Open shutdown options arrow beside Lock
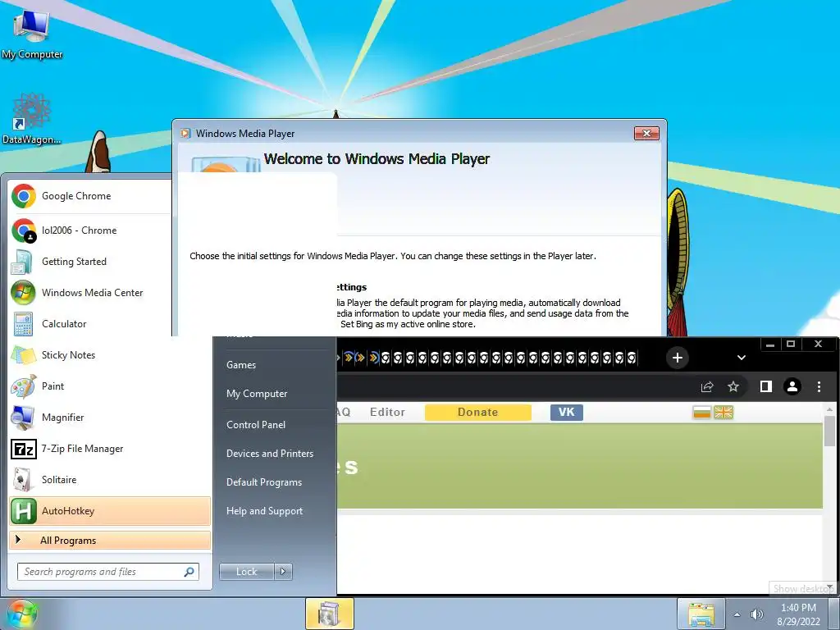This screenshot has height=630, width=840. 283,572
